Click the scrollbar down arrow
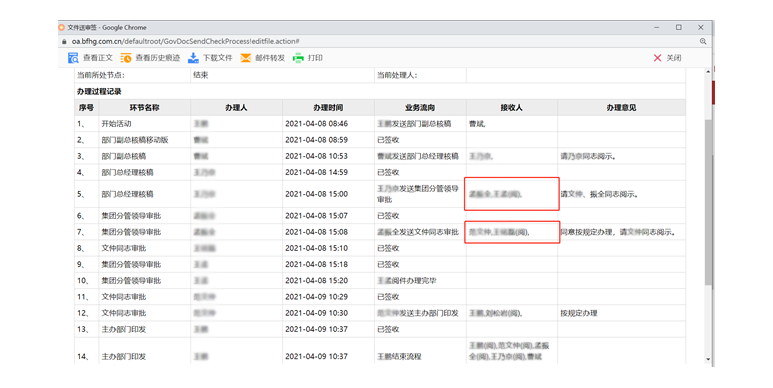Screen dimensions: 773x388 tap(708, 359)
